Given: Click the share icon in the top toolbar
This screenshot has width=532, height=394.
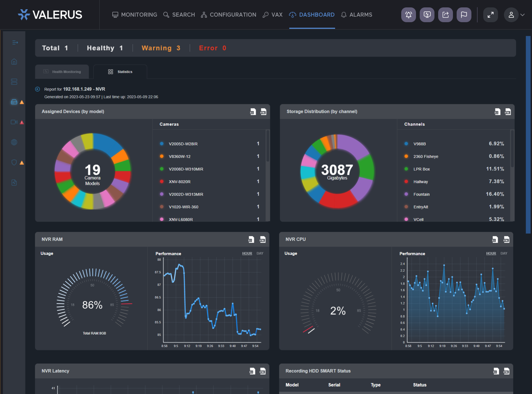Looking at the screenshot, I should 445,14.
